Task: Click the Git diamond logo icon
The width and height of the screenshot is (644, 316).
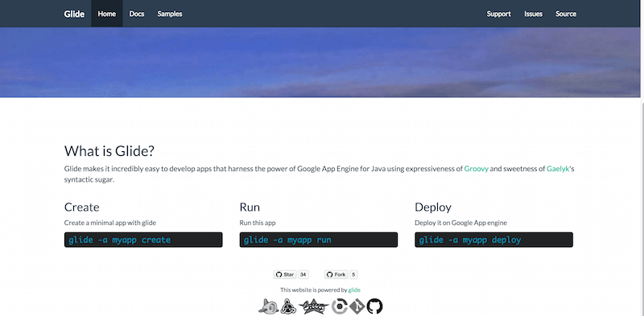Action: click(x=357, y=306)
